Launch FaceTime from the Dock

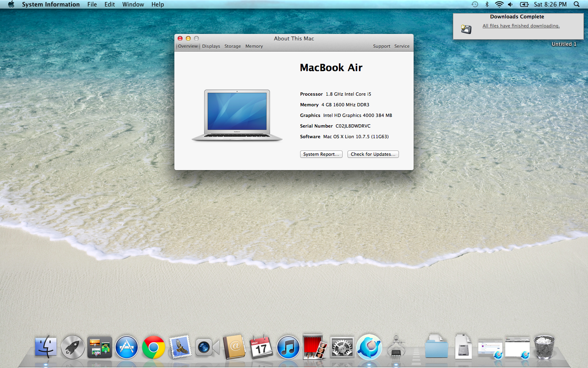[207, 348]
